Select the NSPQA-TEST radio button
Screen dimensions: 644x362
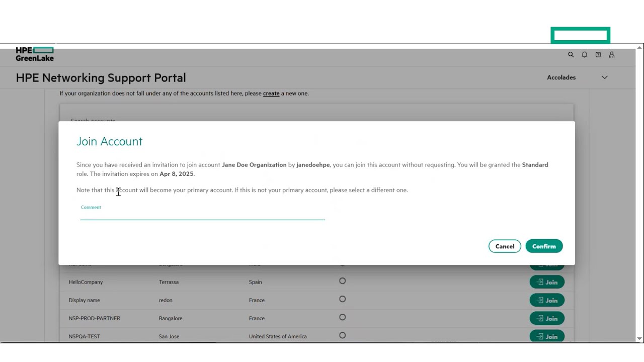click(x=342, y=335)
